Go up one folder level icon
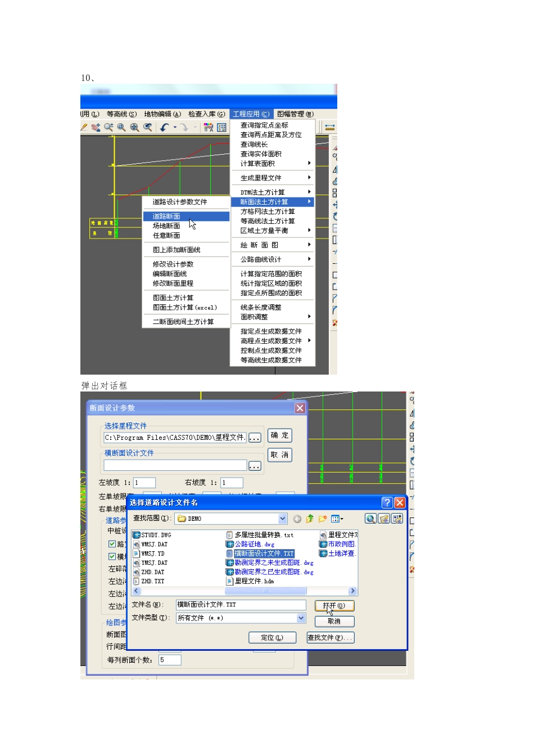Image resolution: width=534 pixels, height=756 pixels. (x=310, y=519)
